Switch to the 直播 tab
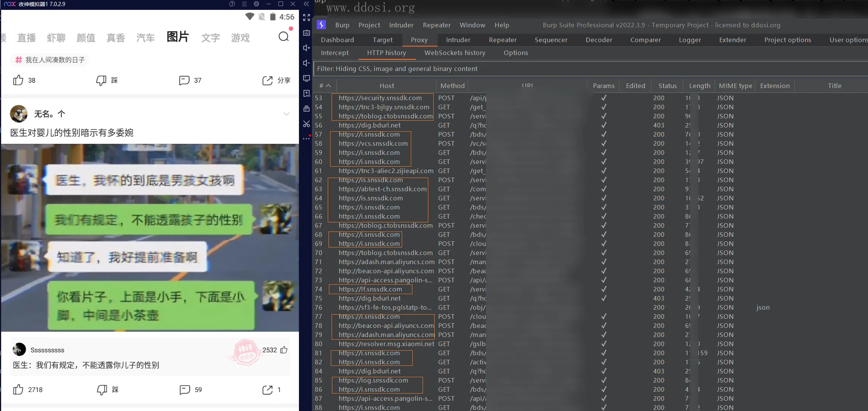 pos(27,38)
